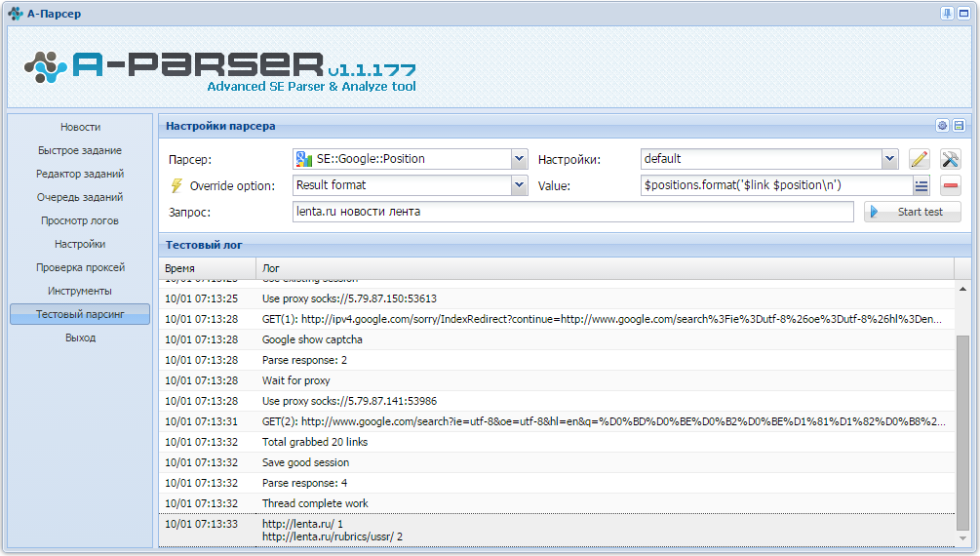Open Настройки in the sidebar
This screenshot has width=980, height=556.
[80, 244]
